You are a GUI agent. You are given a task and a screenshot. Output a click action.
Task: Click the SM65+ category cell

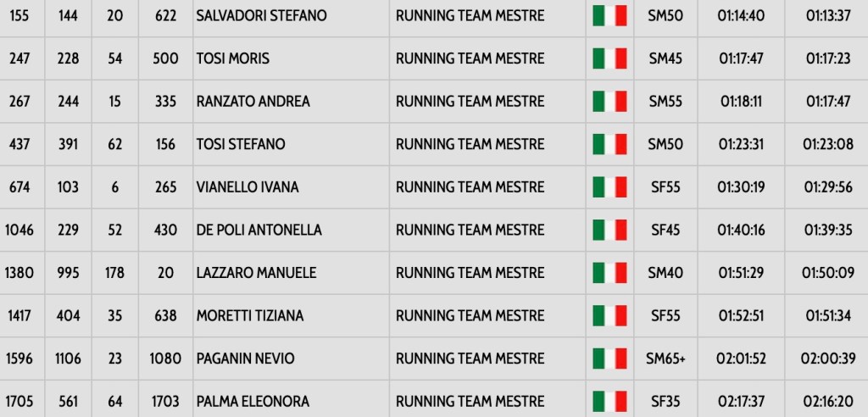(x=666, y=359)
